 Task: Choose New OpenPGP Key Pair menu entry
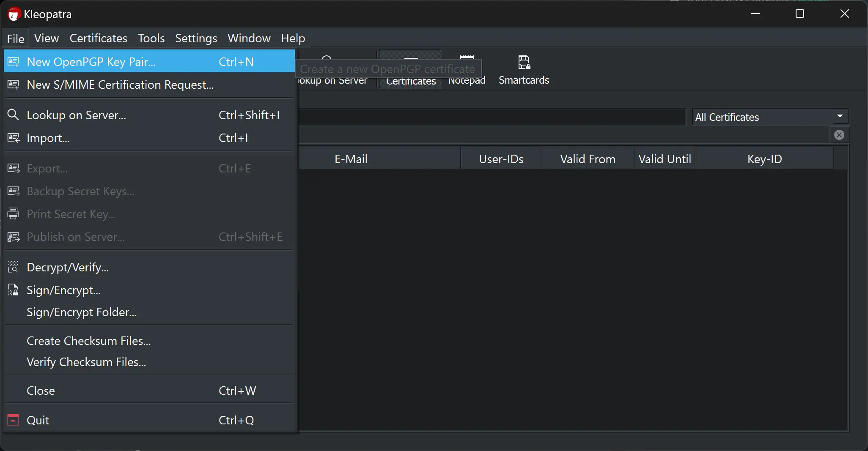pos(149,62)
